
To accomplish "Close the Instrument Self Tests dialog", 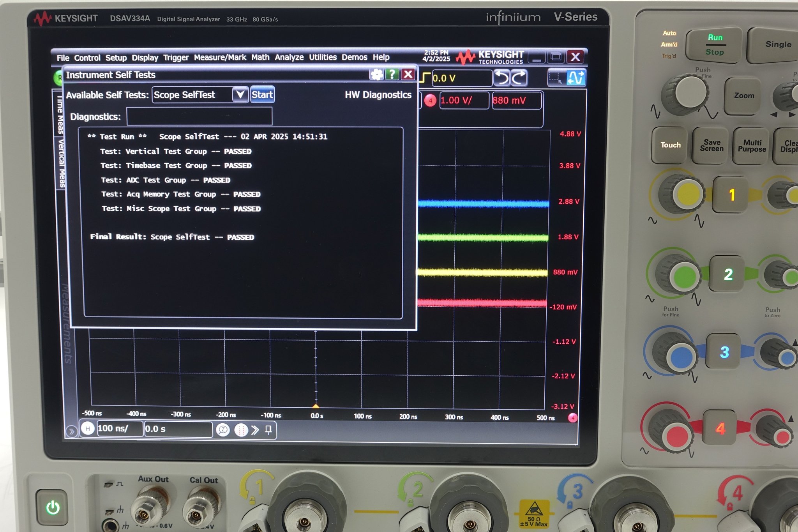I will click(x=408, y=74).
